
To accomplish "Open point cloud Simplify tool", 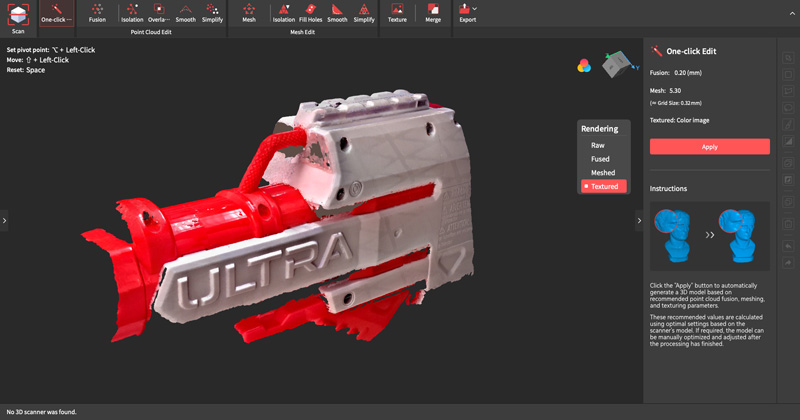I will pos(212,14).
